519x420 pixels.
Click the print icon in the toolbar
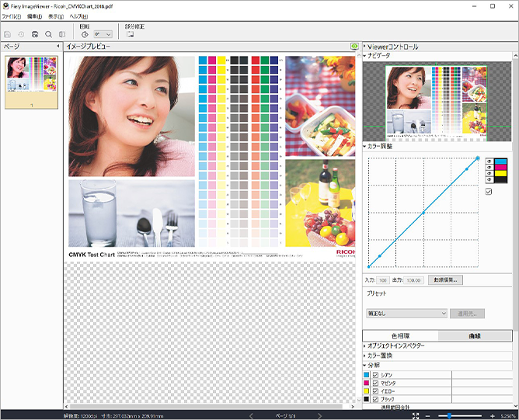point(35,34)
